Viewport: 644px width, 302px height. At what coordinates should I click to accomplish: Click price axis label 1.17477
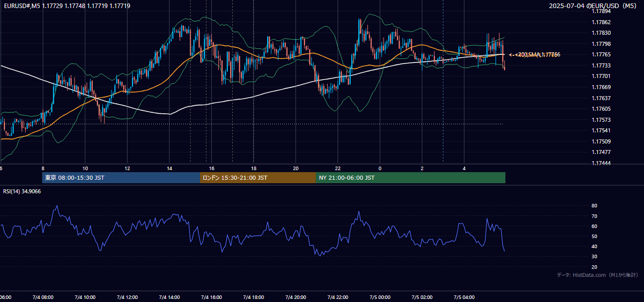pyautogui.click(x=601, y=152)
